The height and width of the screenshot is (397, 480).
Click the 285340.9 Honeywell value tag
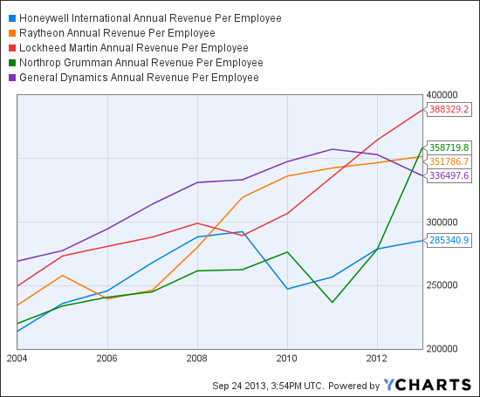(x=449, y=240)
